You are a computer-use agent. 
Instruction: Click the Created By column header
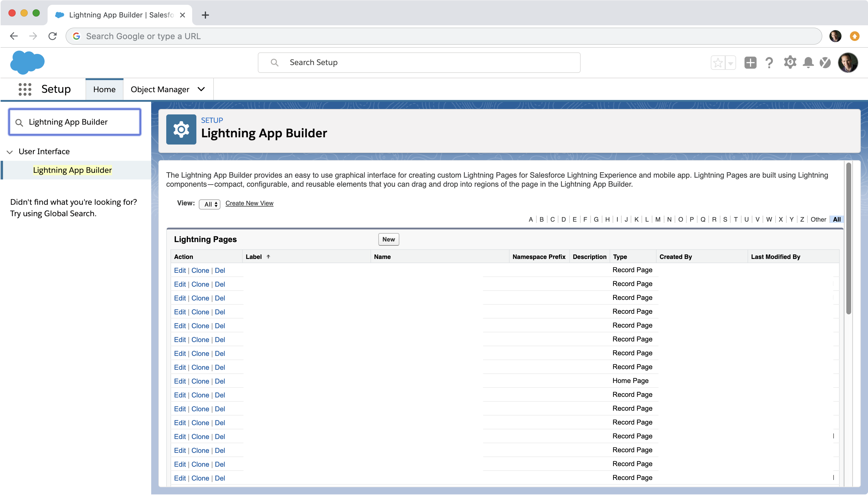tap(676, 257)
